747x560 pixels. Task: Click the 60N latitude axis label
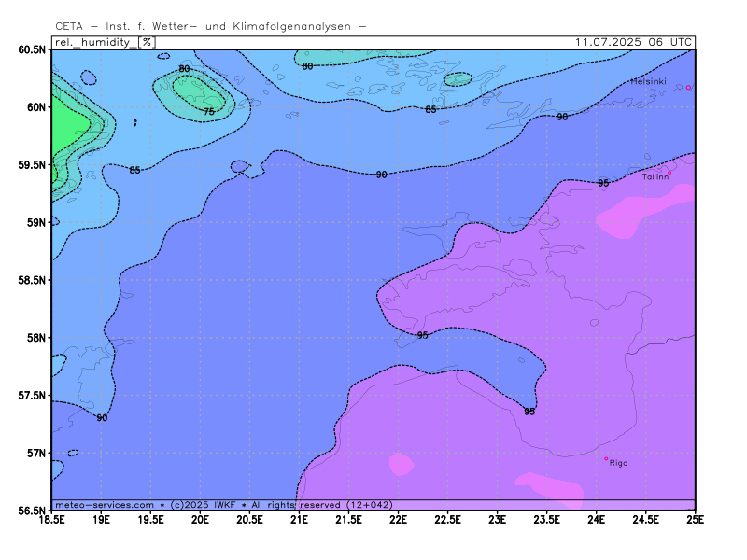point(36,107)
